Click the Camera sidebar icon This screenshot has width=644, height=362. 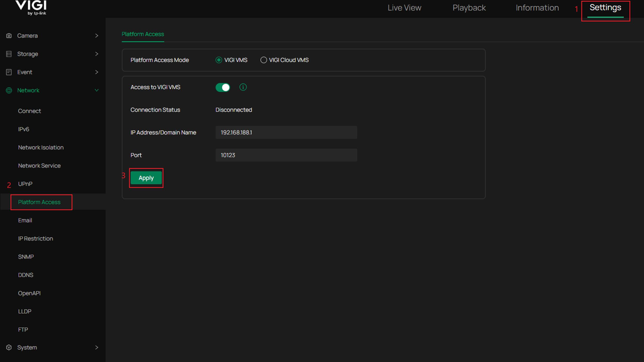click(9, 36)
